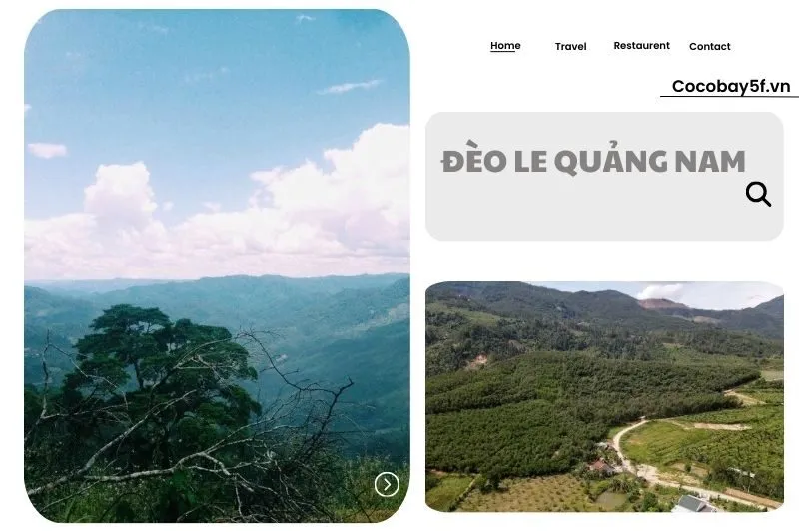The height and width of the screenshot is (532, 799).
Task: Open the Home menu item
Action: (x=505, y=45)
